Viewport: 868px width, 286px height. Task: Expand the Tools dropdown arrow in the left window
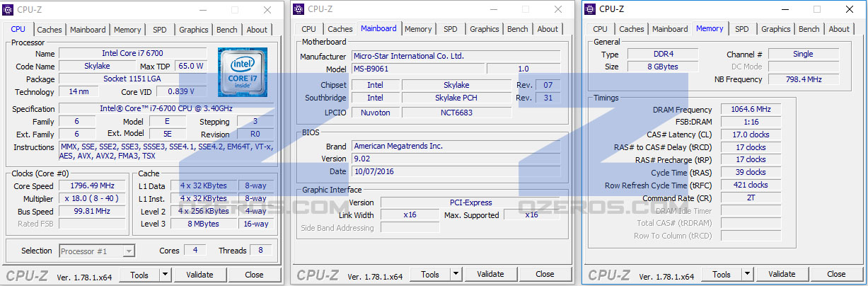pos(165,275)
